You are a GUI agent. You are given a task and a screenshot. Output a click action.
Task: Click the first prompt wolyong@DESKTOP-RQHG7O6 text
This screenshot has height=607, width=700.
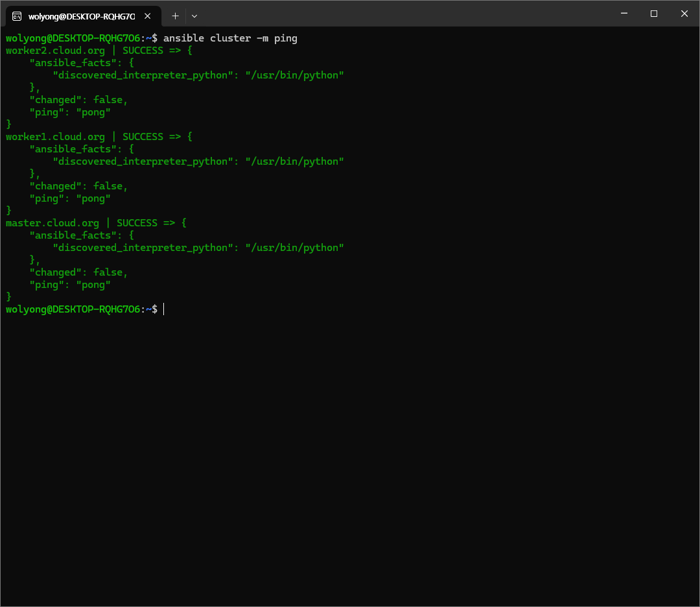coord(73,38)
